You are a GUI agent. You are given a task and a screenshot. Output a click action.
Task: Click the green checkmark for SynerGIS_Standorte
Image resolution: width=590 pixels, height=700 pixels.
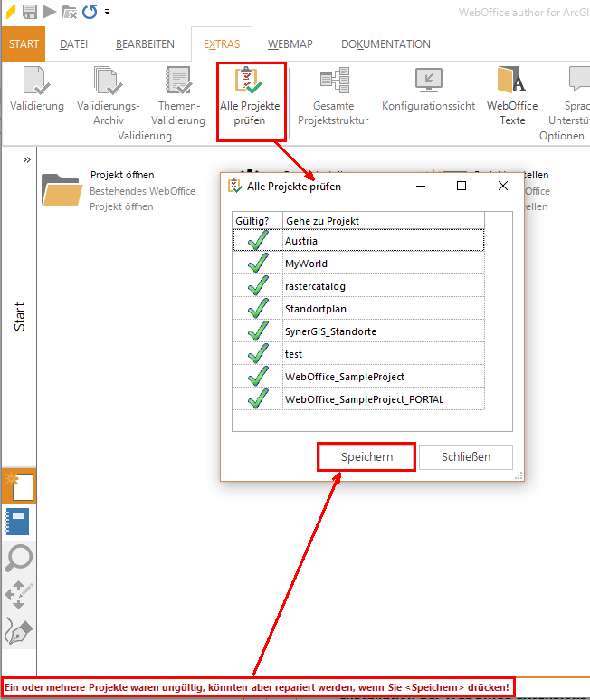258,331
